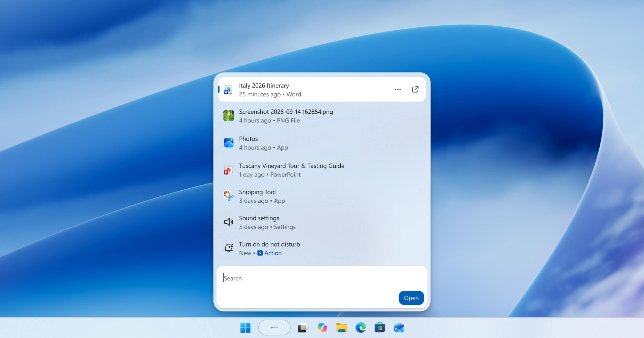Click "1 day ago • PowerPoint" subtitle

(x=270, y=175)
